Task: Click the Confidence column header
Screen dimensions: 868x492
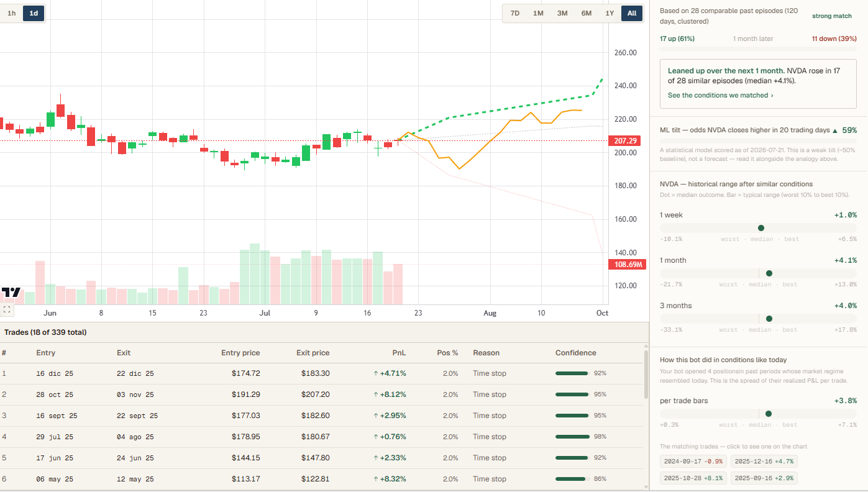Action: (x=575, y=353)
